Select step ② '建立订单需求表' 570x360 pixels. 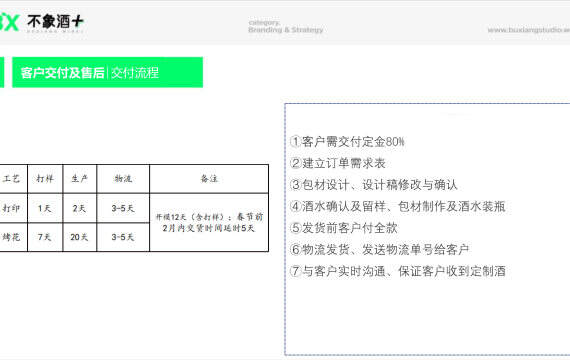338,163
